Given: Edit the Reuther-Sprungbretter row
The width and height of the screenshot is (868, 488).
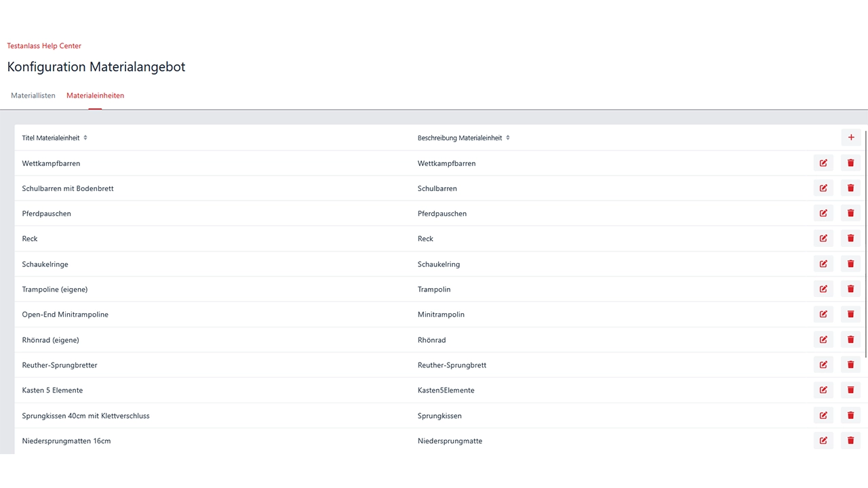Looking at the screenshot, I should (x=823, y=365).
